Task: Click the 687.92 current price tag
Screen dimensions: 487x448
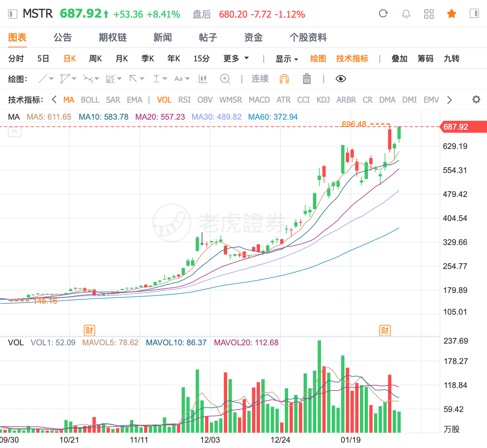Action: click(464, 127)
